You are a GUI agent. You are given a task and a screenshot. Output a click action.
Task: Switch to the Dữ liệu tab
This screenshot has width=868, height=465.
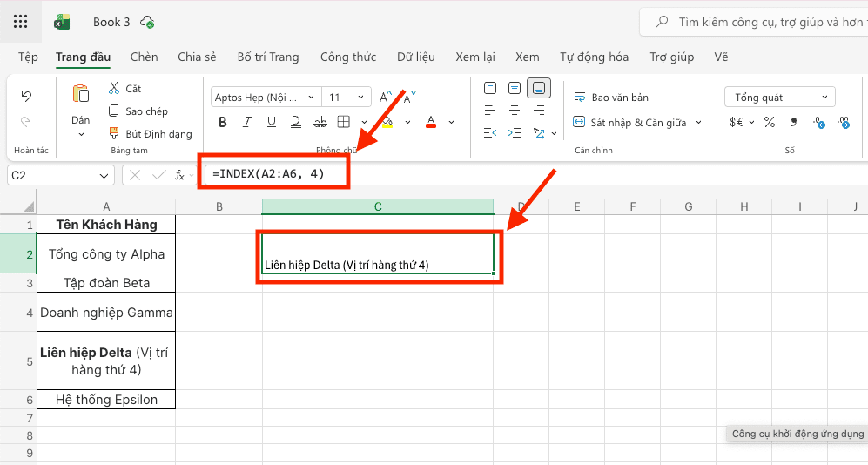(x=416, y=57)
